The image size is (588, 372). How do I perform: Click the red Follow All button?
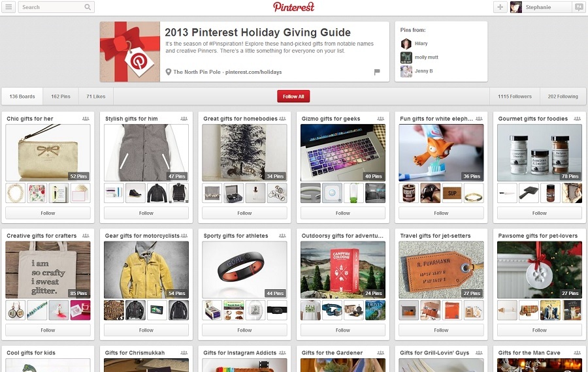pyautogui.click(x=293, y=97)
